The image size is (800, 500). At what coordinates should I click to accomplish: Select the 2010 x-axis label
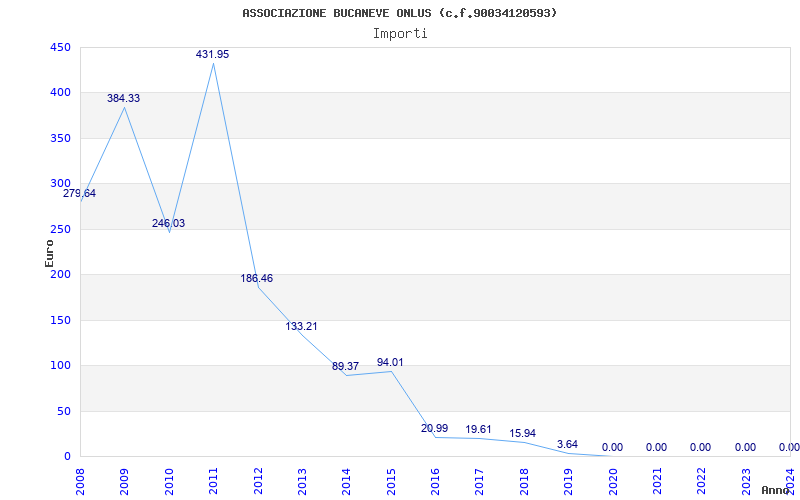(x=169, y=481)
